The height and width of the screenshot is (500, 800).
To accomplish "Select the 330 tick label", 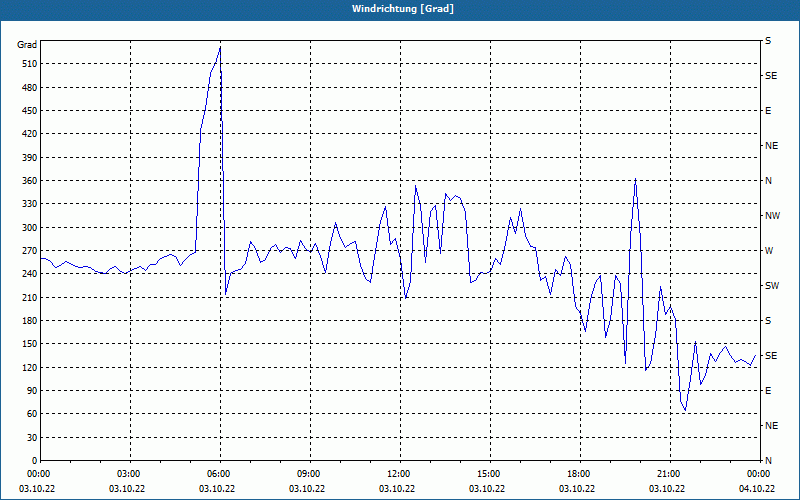I will coord(30,204).
